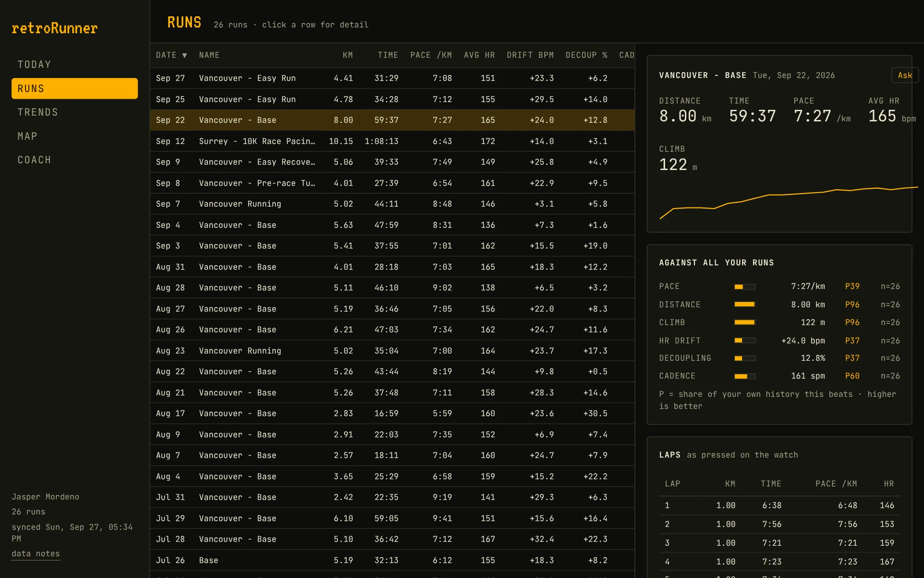Sort runs by the KM column header
The height and width of the screenshot is (578, 924).
click(347, 55)
